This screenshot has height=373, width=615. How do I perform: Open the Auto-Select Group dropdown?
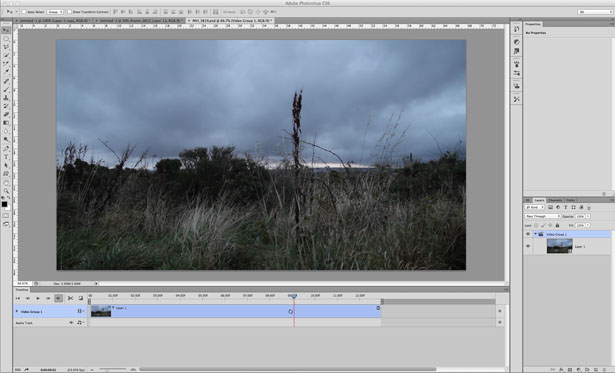point(55,12)
